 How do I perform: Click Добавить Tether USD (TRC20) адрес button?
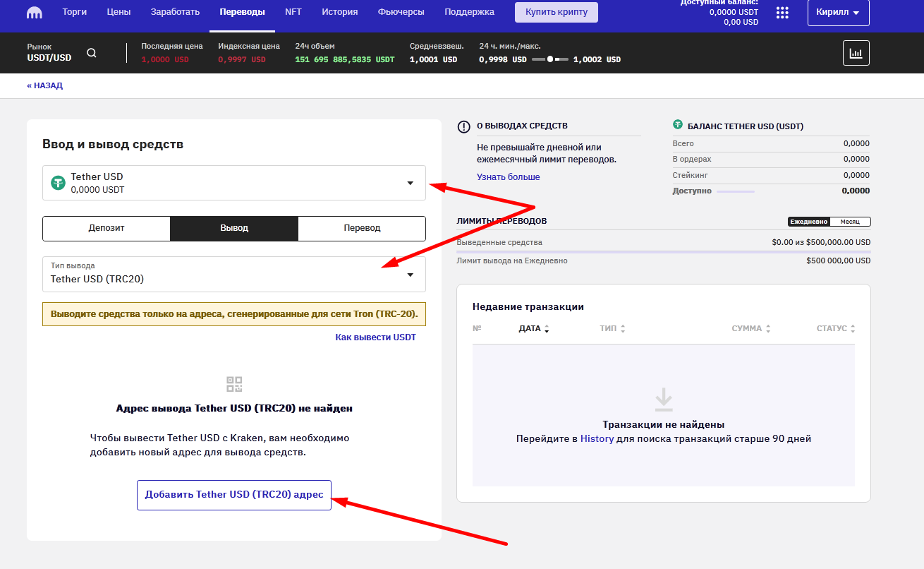click(x=234, y=495)
